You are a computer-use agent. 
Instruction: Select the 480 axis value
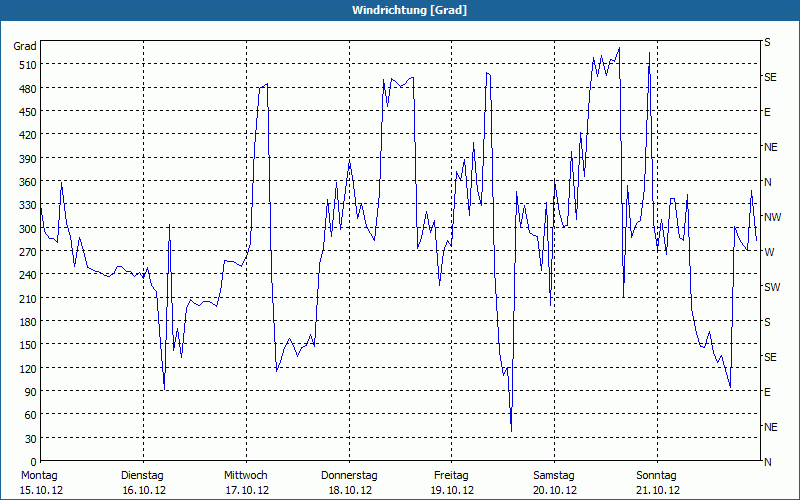click(28, 89)
